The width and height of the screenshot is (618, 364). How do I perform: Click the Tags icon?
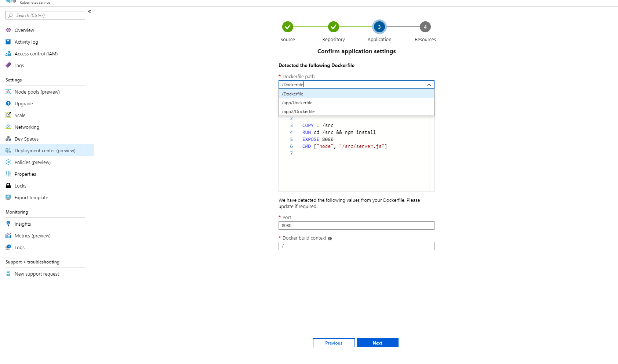(x=8, y=65)
